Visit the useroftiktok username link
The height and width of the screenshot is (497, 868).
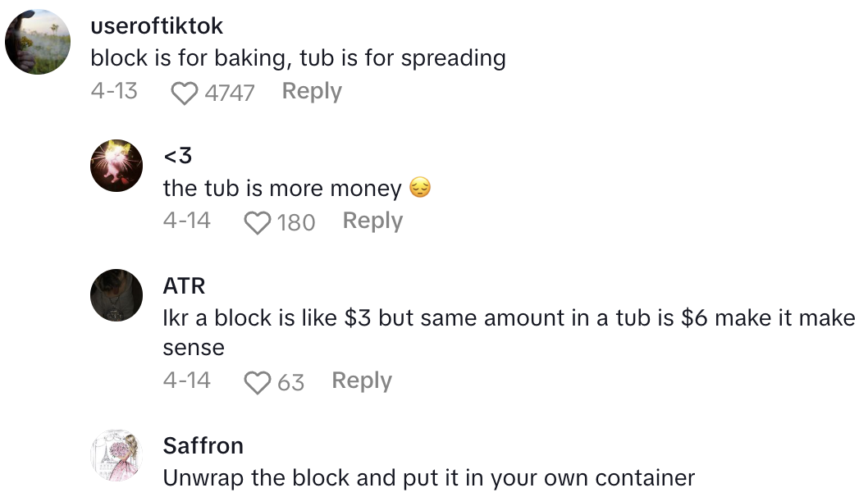click(157, 26)
